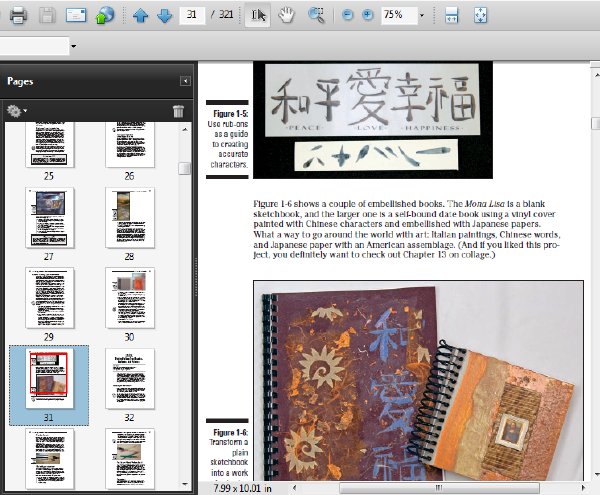Viewport: 600px width, 495px height.
Task: Choose the Select text cursor tool
Action: [258, 15]
